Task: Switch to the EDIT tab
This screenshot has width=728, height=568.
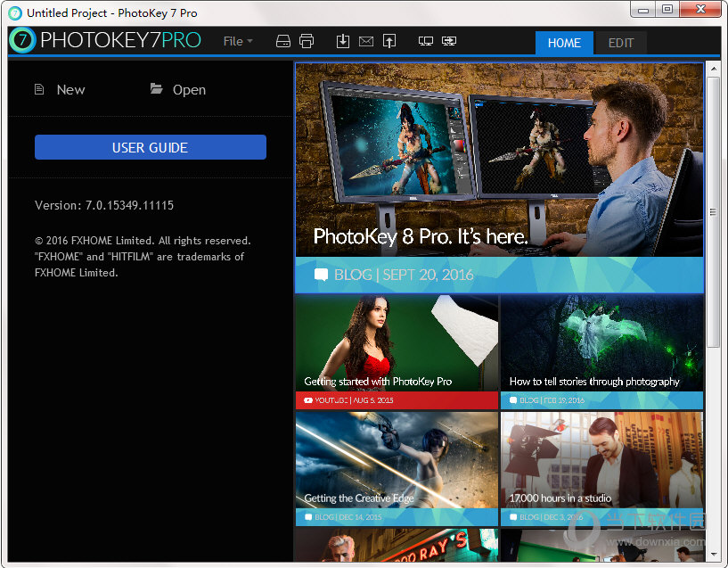Action: point(621,43)
